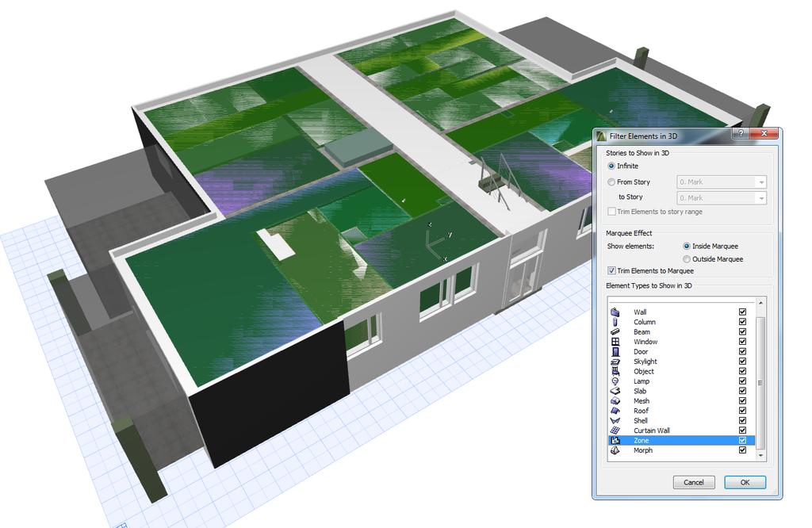Uncheck the Object visibility checkbox

coord(742,371)
